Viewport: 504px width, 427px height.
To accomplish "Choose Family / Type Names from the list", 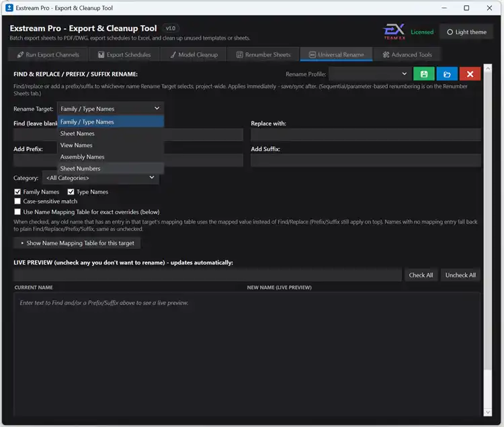I will pyautogui.click(x=111, y=122).
